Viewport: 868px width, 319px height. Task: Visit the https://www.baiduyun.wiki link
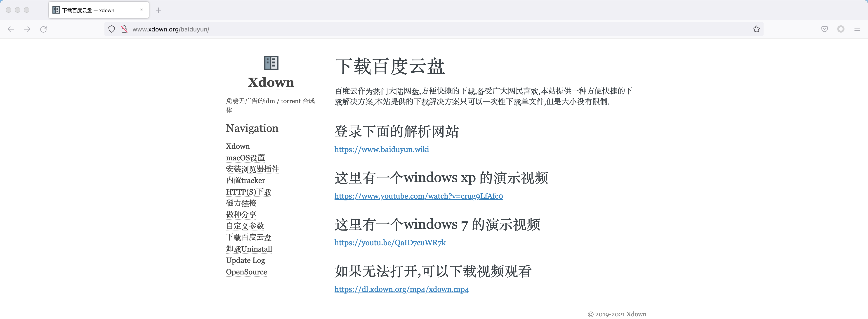coord(382,149)
